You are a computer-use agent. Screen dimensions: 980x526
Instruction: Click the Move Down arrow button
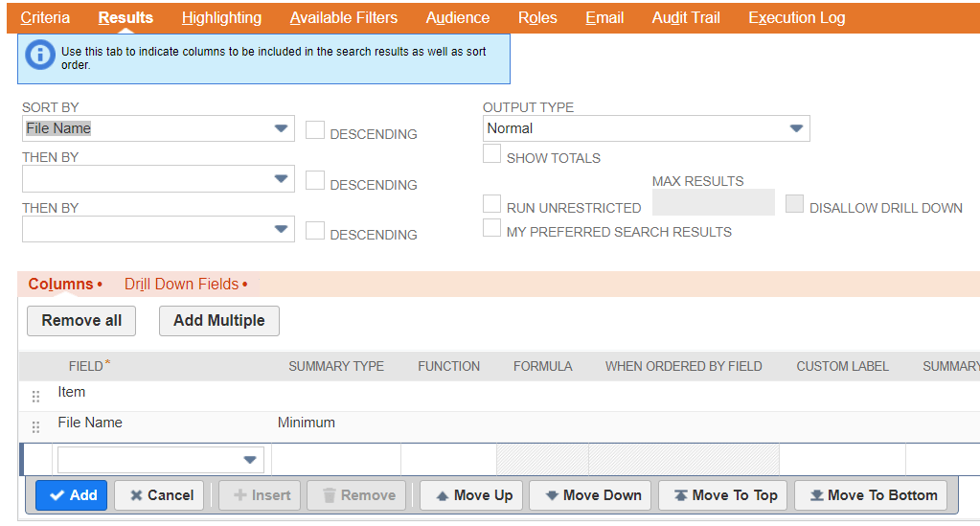(590, 495)
